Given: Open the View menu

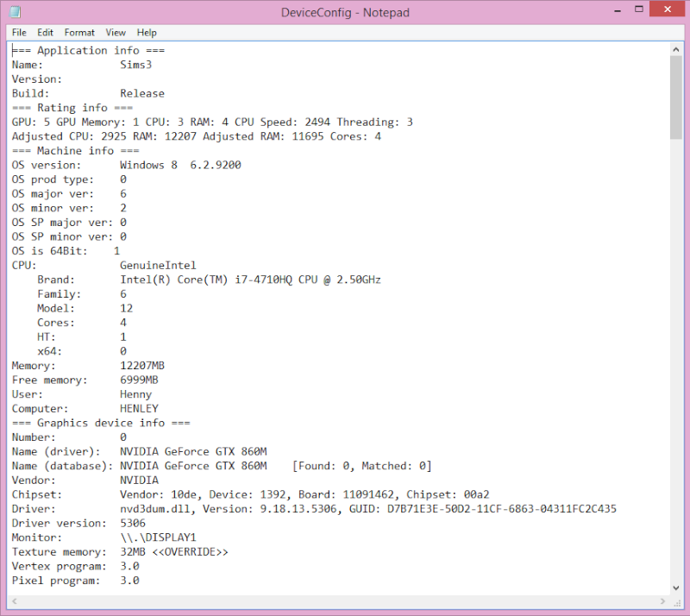Looking at the screenshot, I should pos(116,33).
